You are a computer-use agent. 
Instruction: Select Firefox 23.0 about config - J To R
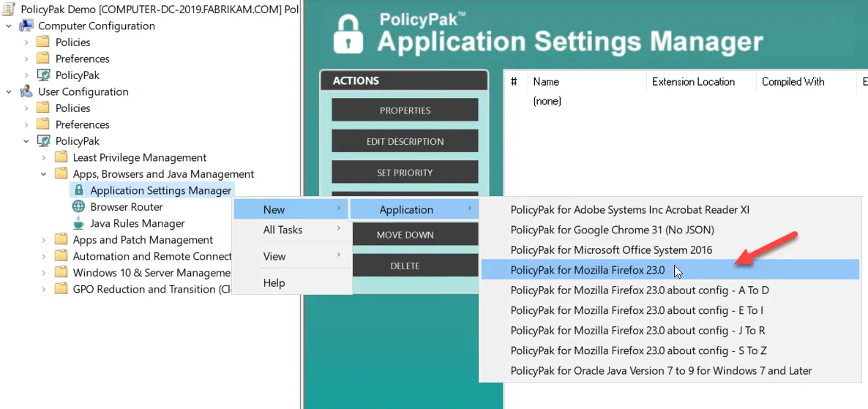(x=670, y=331)
